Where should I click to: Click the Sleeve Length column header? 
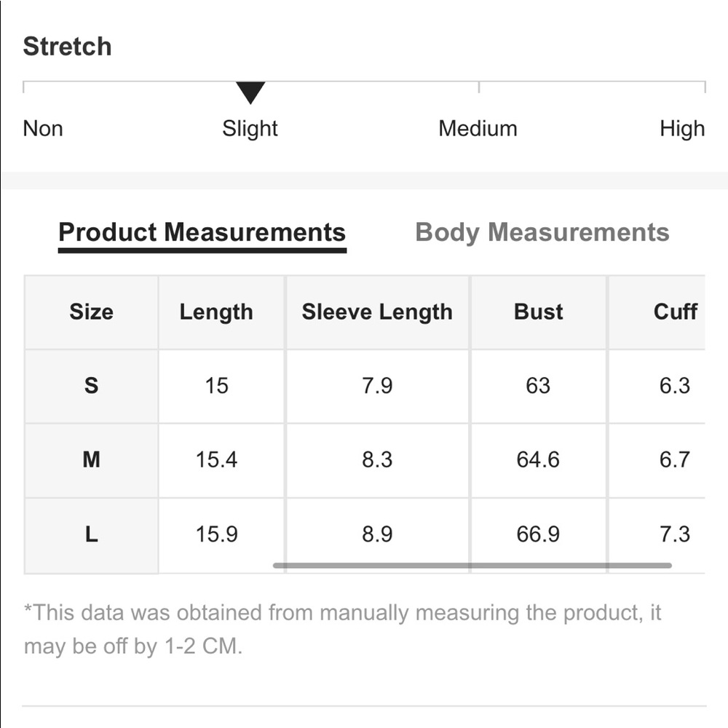point(377,312)
